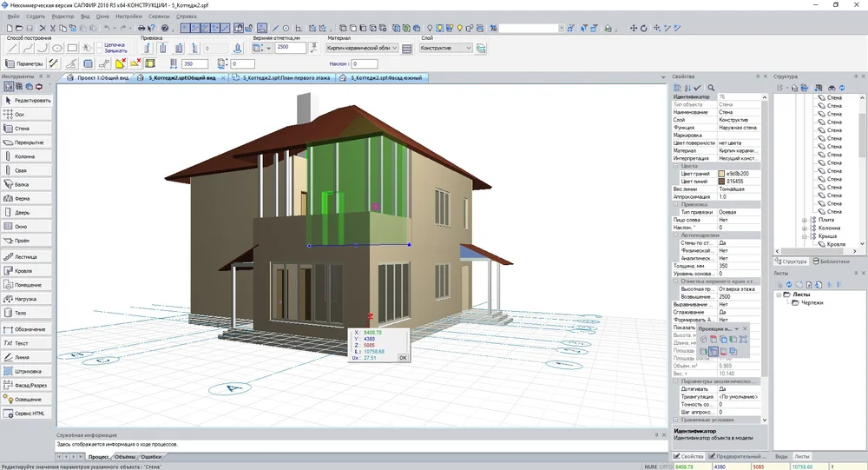Click the print icon in toolbar
This screenshot has height=470, width=868.
point(141,28)
